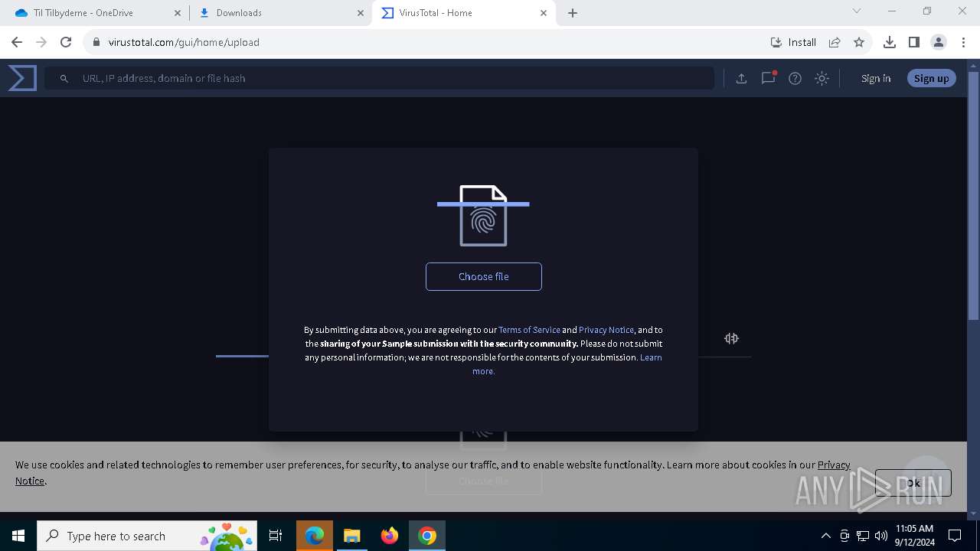Go back with the browser back arrow
The image size is (980, 551).
[x=17, y=42]
